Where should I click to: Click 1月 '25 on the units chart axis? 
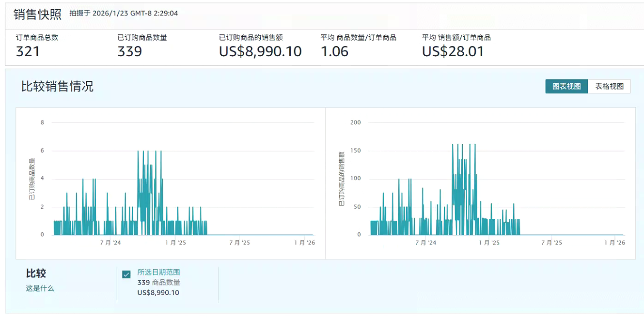click(175, 243)
